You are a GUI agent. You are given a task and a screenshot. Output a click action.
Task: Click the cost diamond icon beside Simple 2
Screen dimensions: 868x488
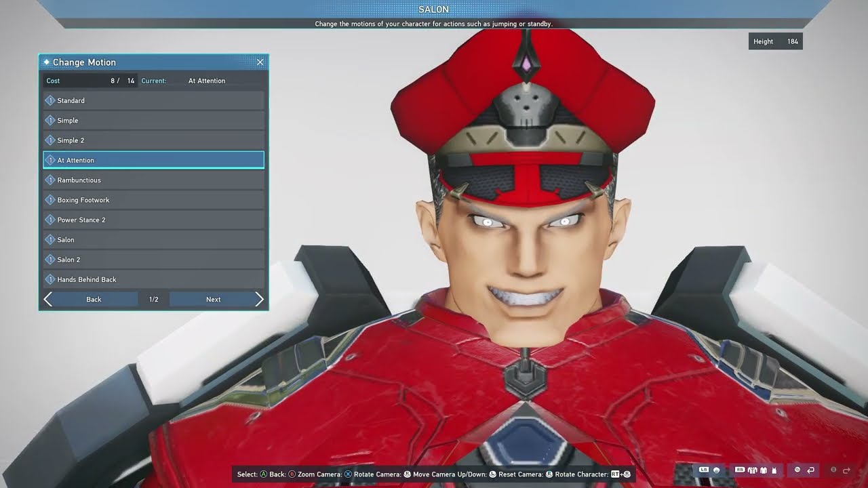(50, 140)
